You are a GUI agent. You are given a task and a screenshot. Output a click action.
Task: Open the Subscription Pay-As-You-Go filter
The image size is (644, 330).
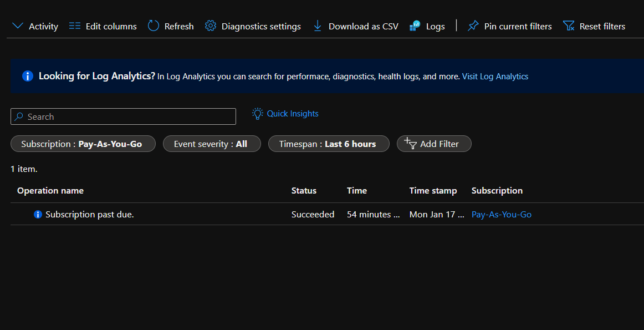click(x=83, y=144)
